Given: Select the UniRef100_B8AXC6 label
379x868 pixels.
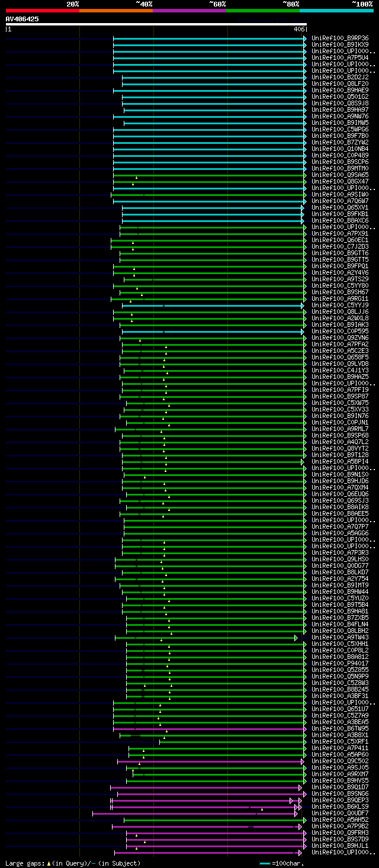Looking at the screenshot, I should click(x=340, y=220).
